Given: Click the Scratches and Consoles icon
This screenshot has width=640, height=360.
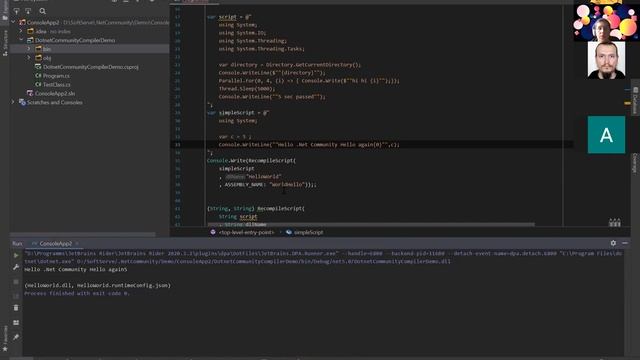Looking at the screenshot, I should click(22, 102).
